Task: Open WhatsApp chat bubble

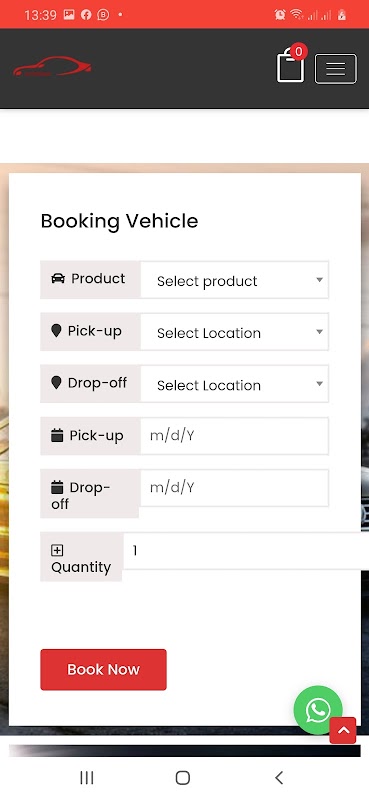Action: click(318, 710)
